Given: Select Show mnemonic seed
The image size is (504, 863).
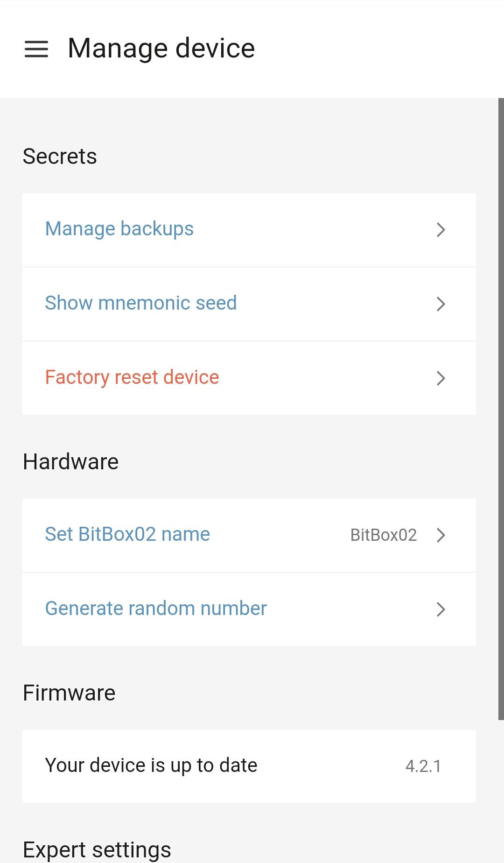Looking at the screenshot, I should tap(249, 304).
